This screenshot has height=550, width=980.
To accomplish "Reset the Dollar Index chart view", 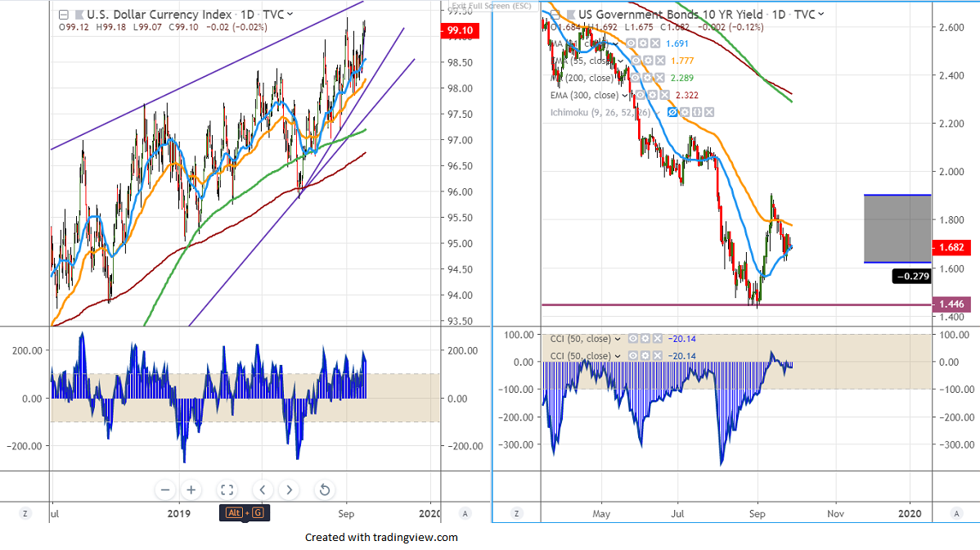I will pos(325,490).
